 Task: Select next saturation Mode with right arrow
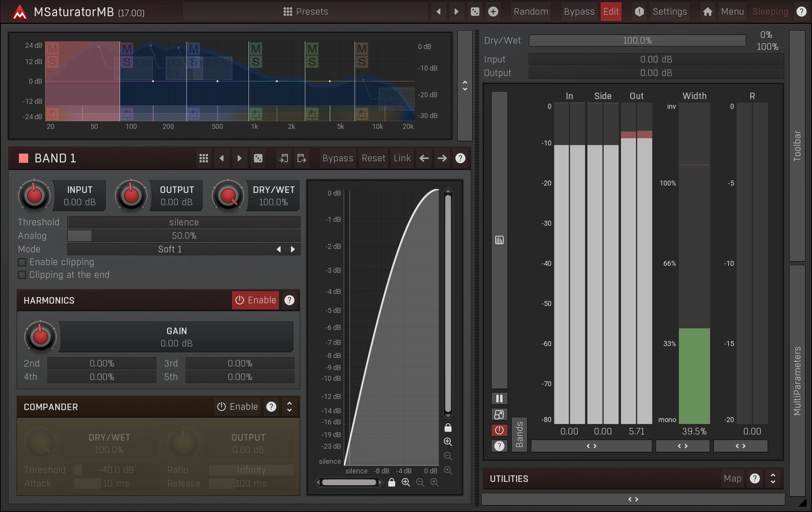click(x=293, y=249)
